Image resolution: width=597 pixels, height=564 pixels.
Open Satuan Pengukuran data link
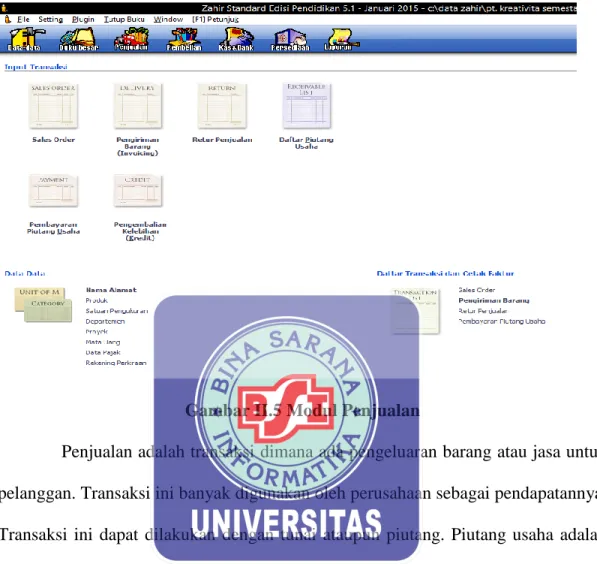point(117,311)
